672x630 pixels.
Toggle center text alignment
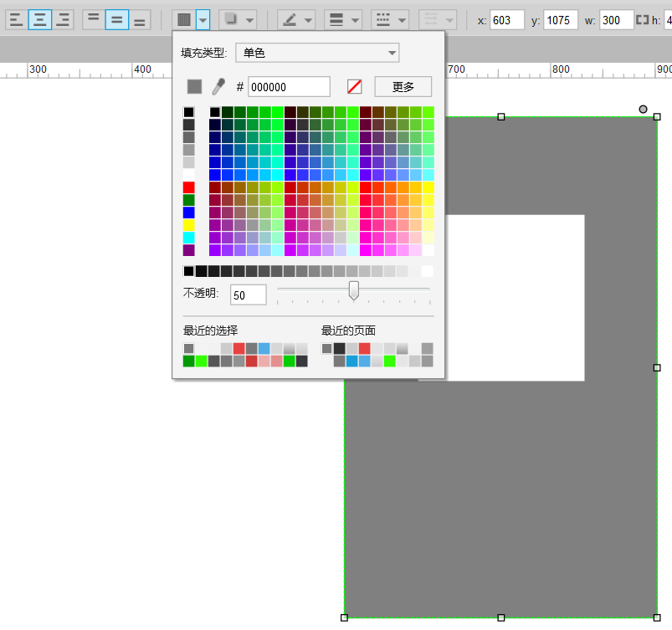[40, 19]
